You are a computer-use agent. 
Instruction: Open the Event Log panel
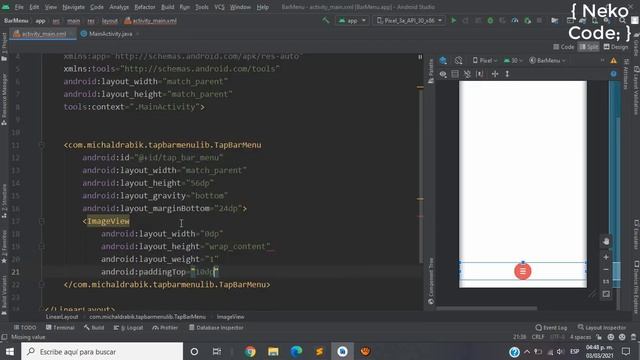point(551,327)
